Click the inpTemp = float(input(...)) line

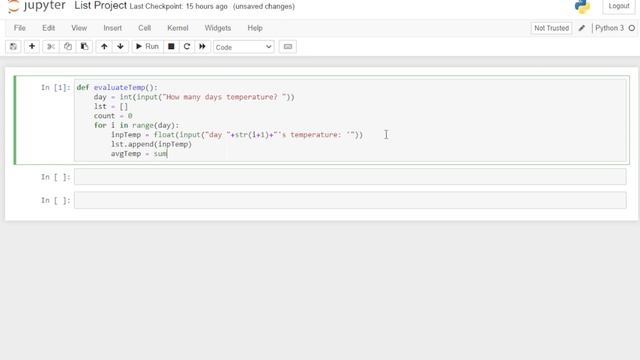pos(237,135)
